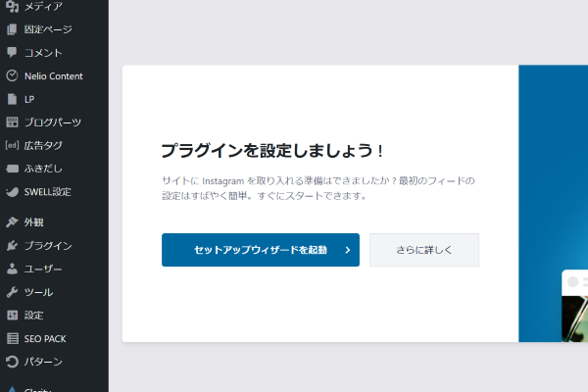
Task: Open ブログパーツ menu entry
Action: (54, 122)
